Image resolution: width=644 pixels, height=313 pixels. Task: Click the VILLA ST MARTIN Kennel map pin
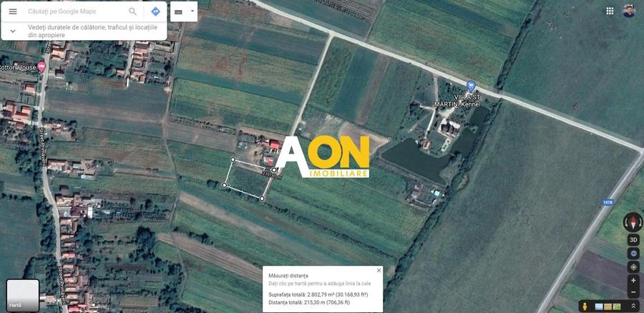point(470,85)
